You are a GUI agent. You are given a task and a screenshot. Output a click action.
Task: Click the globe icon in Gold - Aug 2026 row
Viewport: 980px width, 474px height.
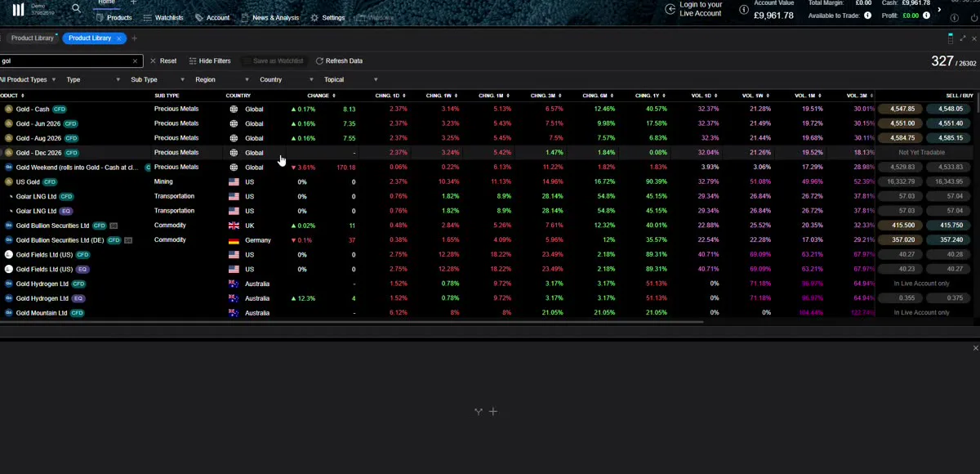[234, 138]
